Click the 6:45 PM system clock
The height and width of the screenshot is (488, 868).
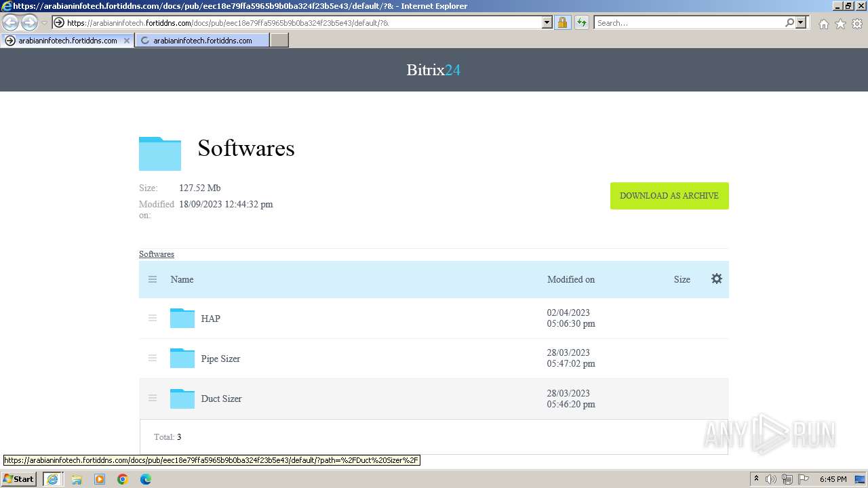tap(833, 479)
